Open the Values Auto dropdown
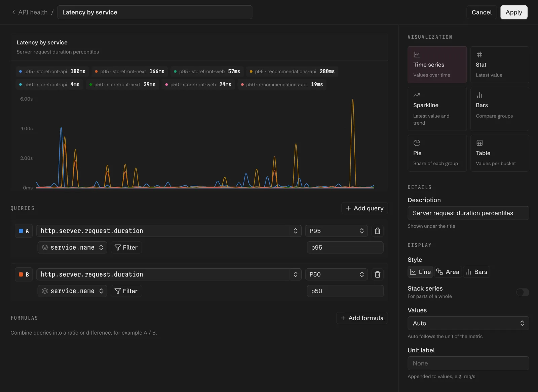This screenshot has width=538, height=392. tap(468, 323)
